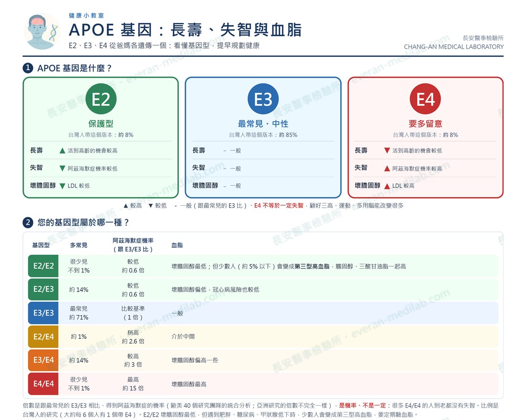This screenshot has height=420, width=525.
Task: Click the blue E3 circle badge
Action: [263, 99]
